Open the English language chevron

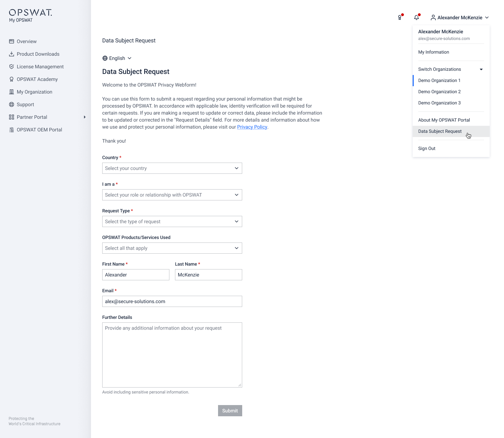[129, 58]
